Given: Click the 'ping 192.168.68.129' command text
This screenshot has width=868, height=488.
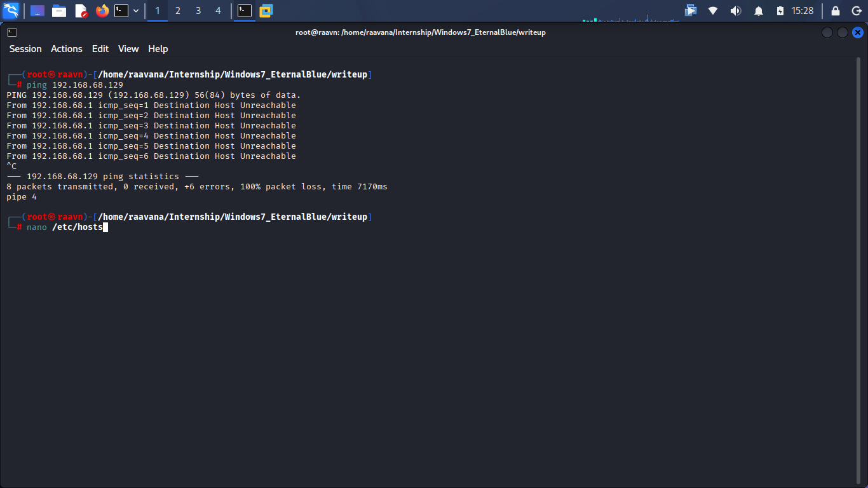Looking at the screenshot, I should [75, 85].
